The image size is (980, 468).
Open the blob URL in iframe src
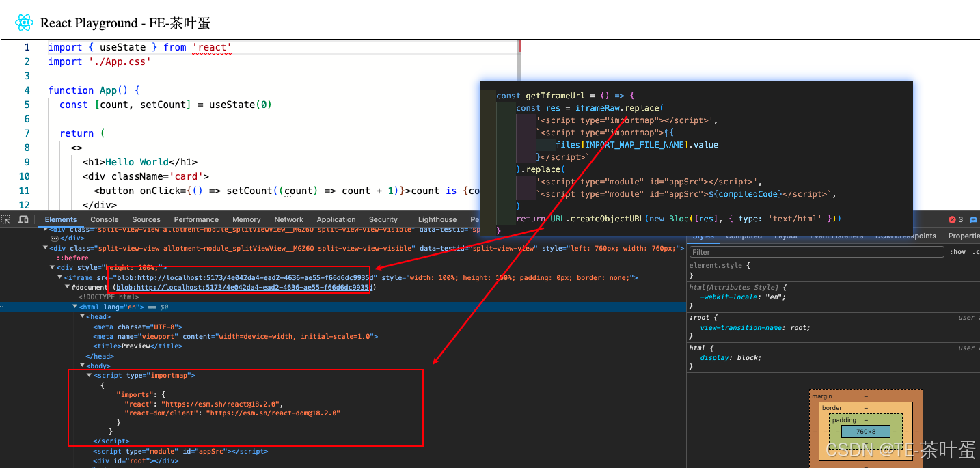point(245,278)
